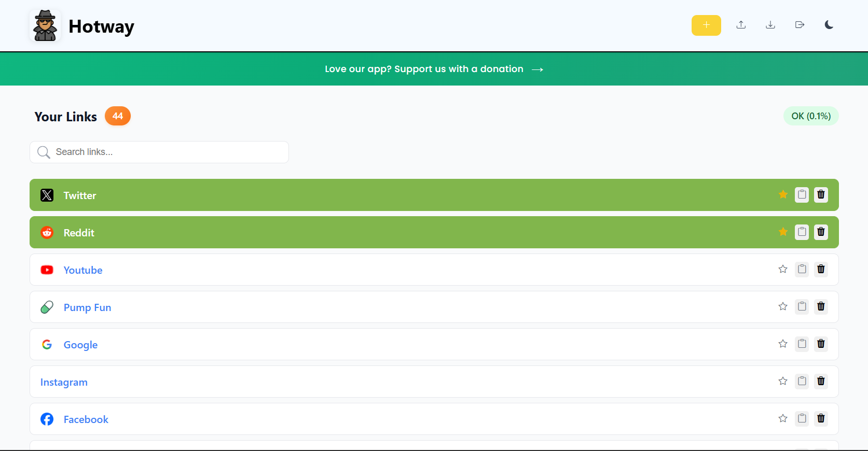Favorite Pump Fun with its star
The width and height of the screenshot is (868, 451).
tap(783, 306)
